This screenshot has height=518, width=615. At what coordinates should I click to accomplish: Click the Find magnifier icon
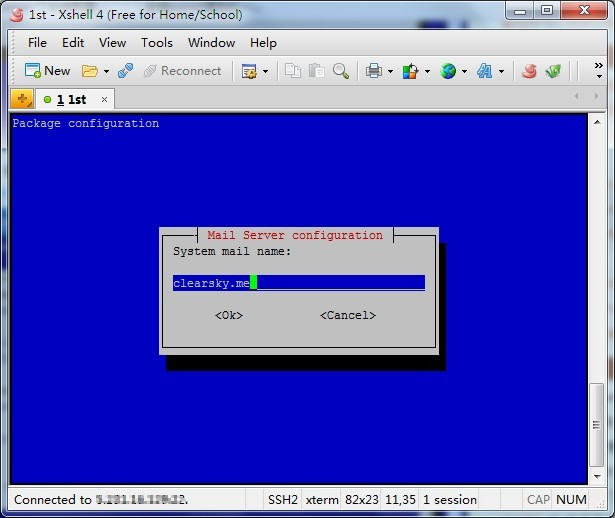(x=341, y=71)
